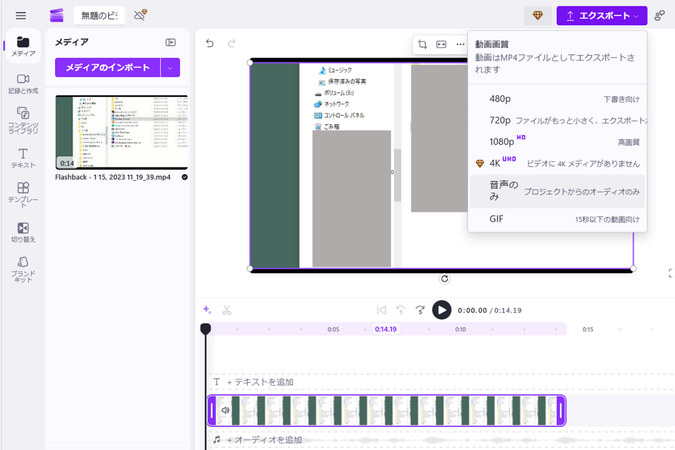Expand the import media dropdown arrow
This screenshot has height=450, width=675.
[170, 67]
